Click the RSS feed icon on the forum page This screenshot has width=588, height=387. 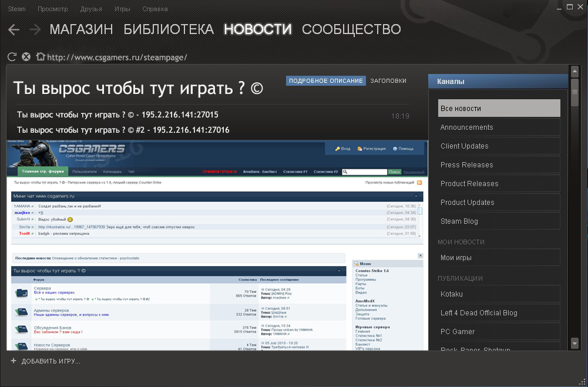point(419,183)
